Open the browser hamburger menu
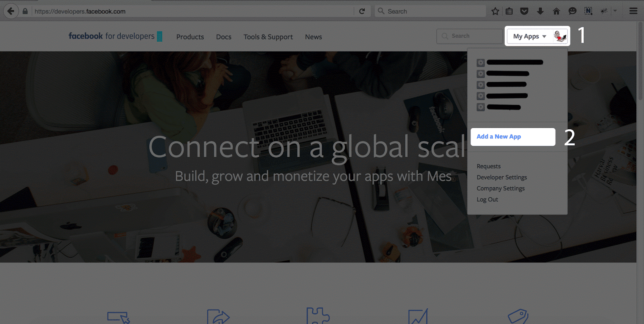The width and height of the screenshot is (644, 324). tap(634, 11)
